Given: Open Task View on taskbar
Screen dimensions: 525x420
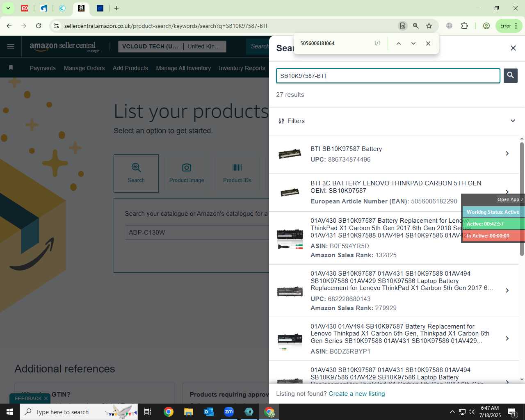Looking at the screenshot, I should 148,412.
